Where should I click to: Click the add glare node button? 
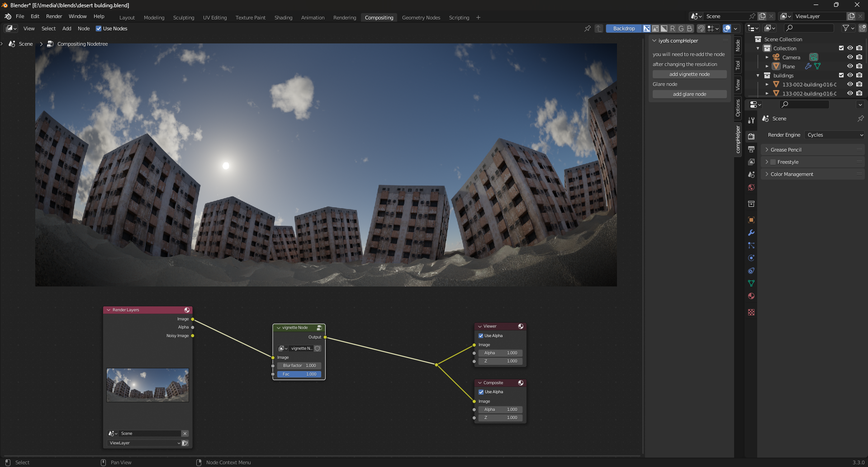point(689,94)
